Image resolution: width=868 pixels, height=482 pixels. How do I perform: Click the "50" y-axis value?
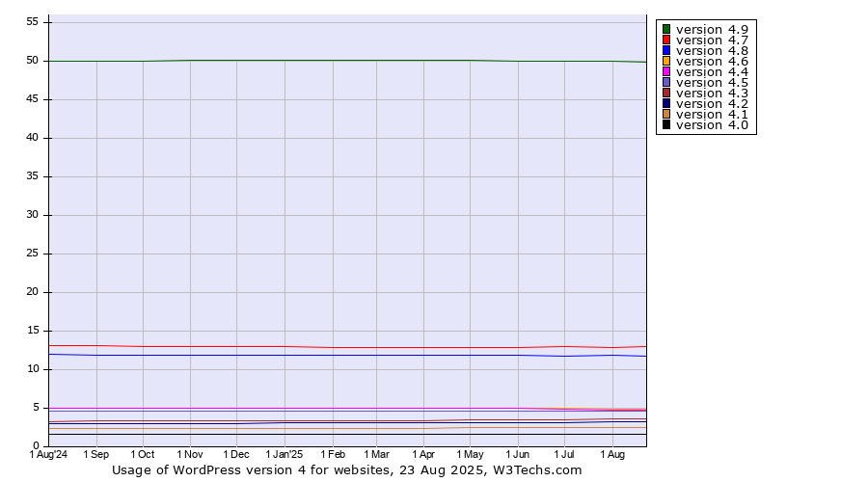pyautogui.click(x=32, y=61)
